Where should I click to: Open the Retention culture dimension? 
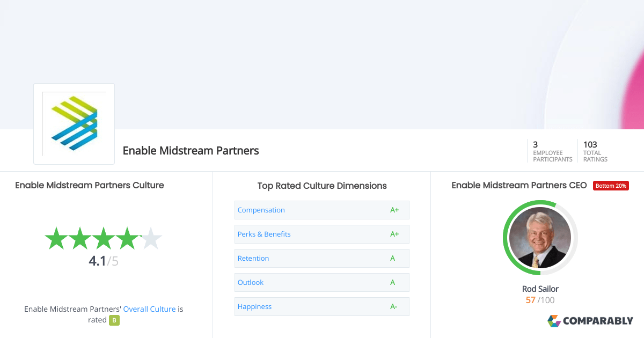coord(253,259)
